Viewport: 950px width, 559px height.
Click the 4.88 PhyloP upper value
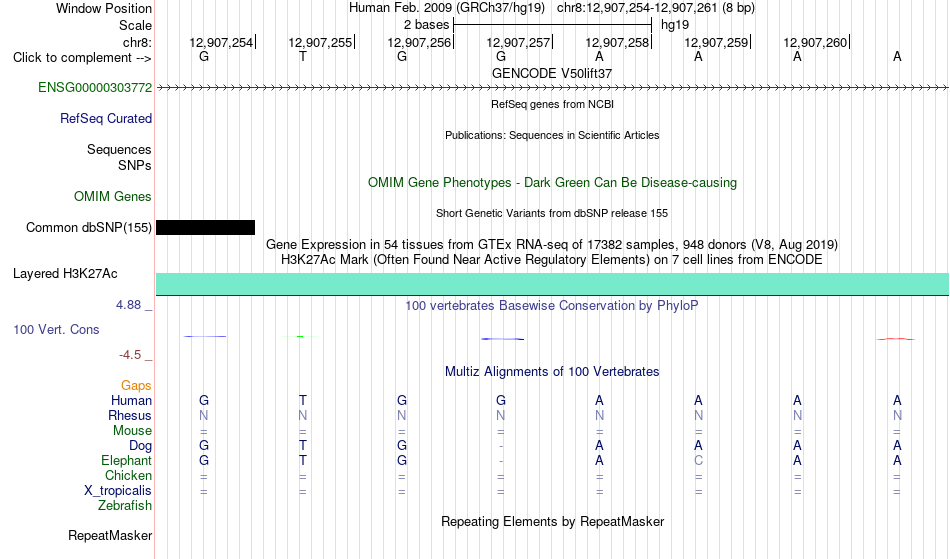128,305
